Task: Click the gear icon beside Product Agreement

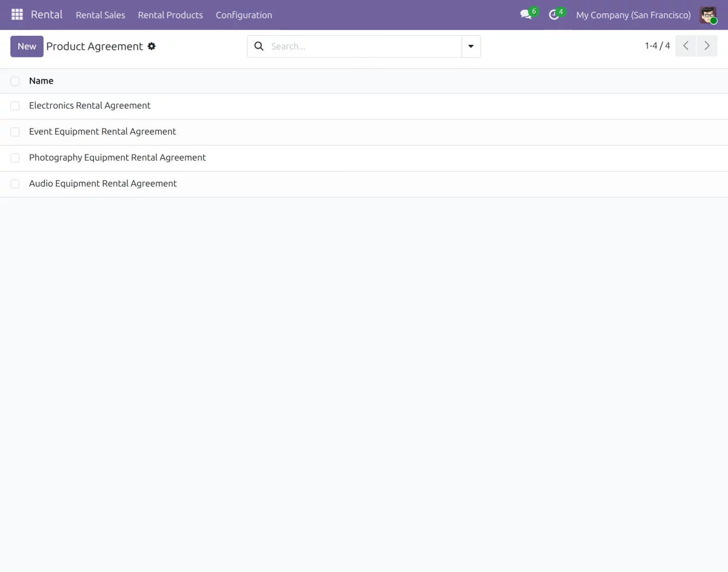Action: tap(152, 46)
